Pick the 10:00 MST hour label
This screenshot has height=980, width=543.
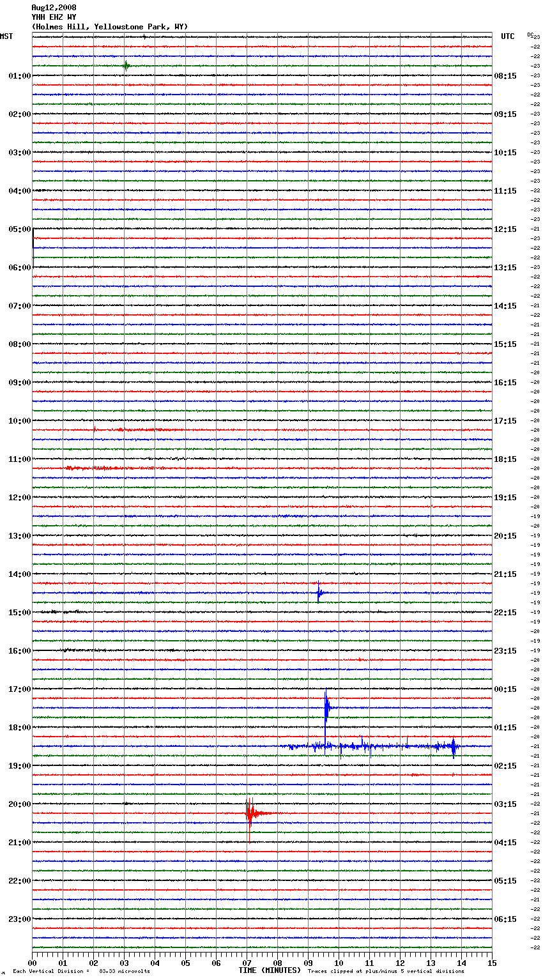point(20,421)
